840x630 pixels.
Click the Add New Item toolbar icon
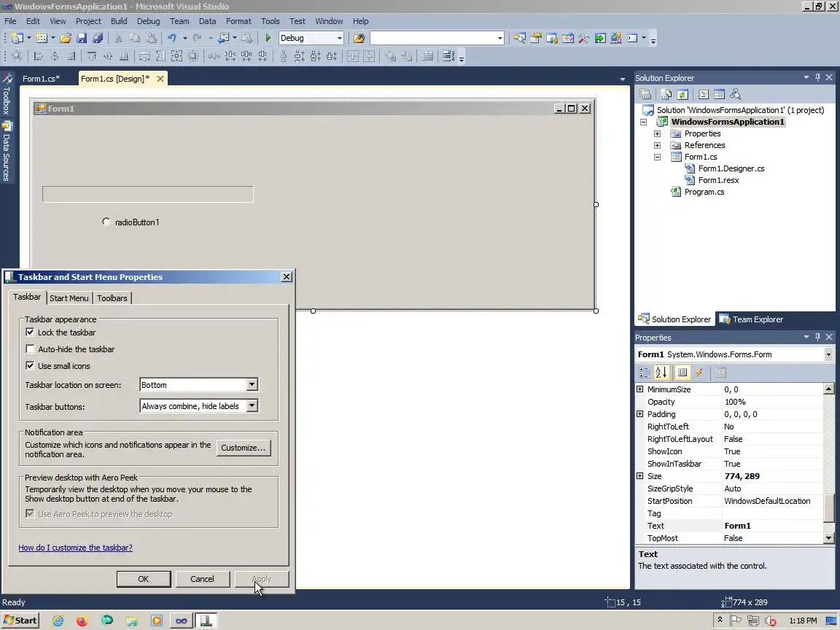(42, 38)
